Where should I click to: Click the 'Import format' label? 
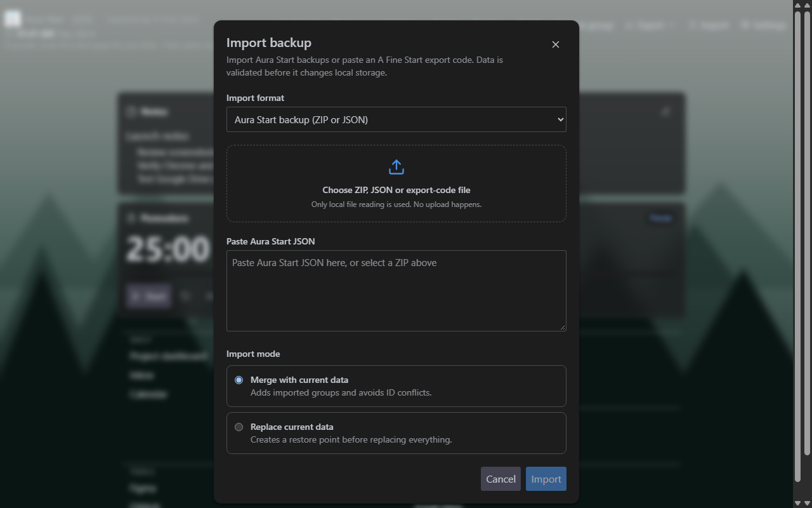(x=255, y=98)
